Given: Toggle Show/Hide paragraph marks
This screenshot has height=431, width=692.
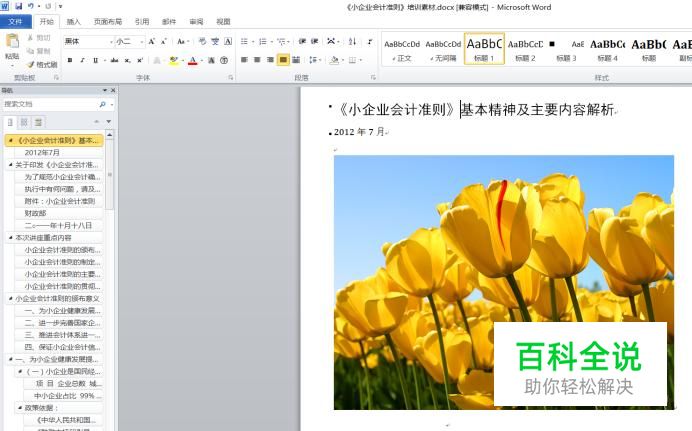Looking at the screenshot, I should point(370,41).
